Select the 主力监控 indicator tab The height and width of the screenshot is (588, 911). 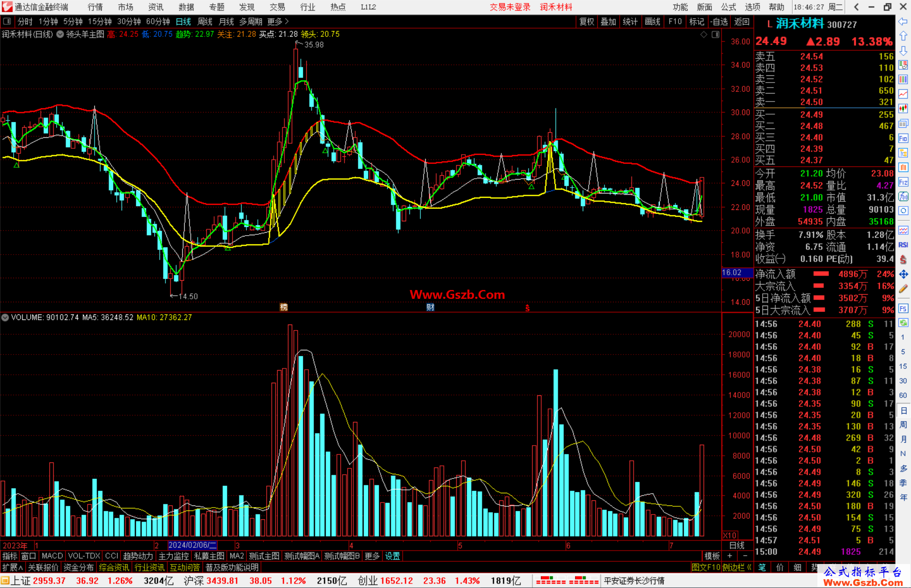click(174, 556)
